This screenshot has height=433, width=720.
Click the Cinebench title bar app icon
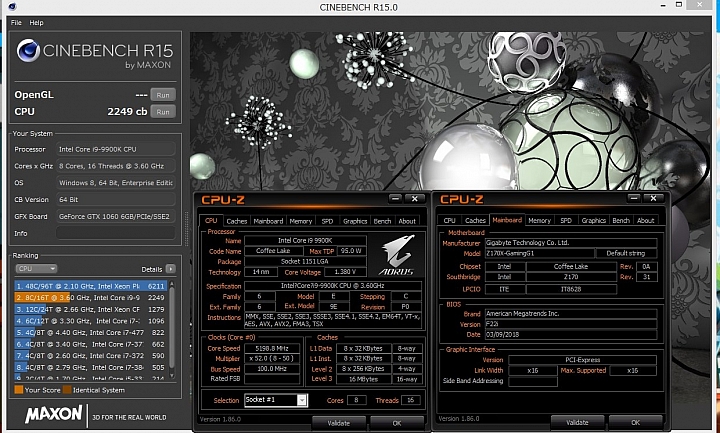[x=12, y=7]
